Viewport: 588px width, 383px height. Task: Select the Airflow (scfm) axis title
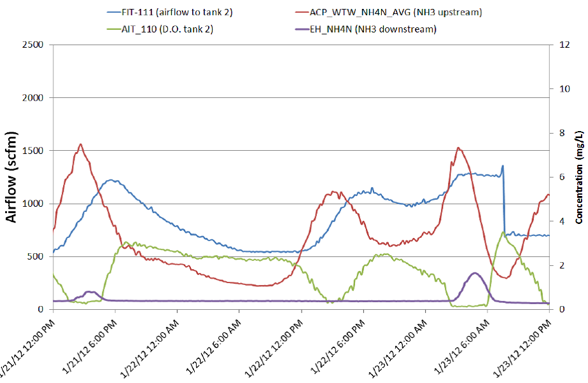(11, 178)
